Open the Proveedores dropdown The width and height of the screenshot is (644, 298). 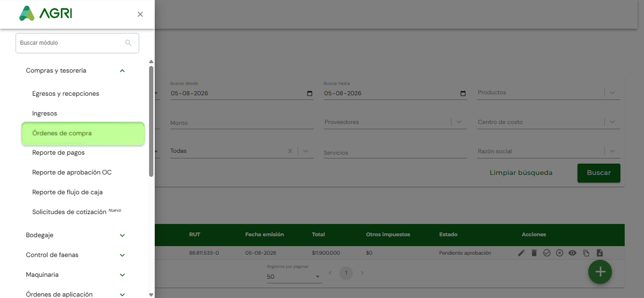point(459,122)
